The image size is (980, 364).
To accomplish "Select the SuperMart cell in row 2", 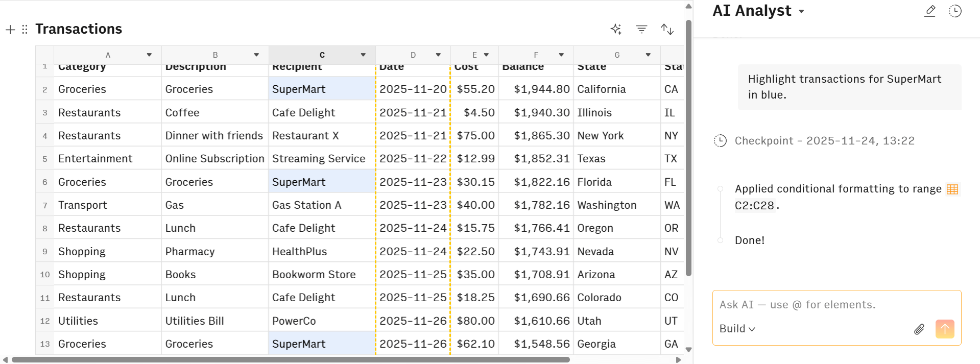I will tap(322, 89).
